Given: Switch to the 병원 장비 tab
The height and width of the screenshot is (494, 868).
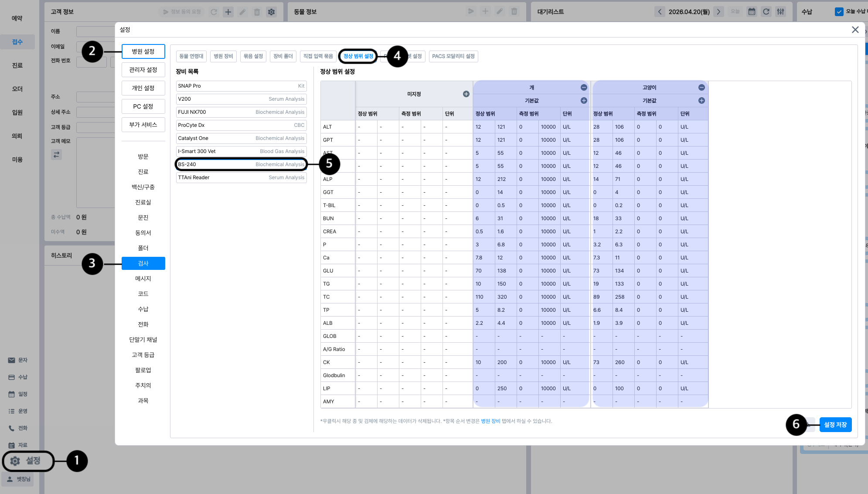Looking at the screenshot, I should tap(223, 56).
